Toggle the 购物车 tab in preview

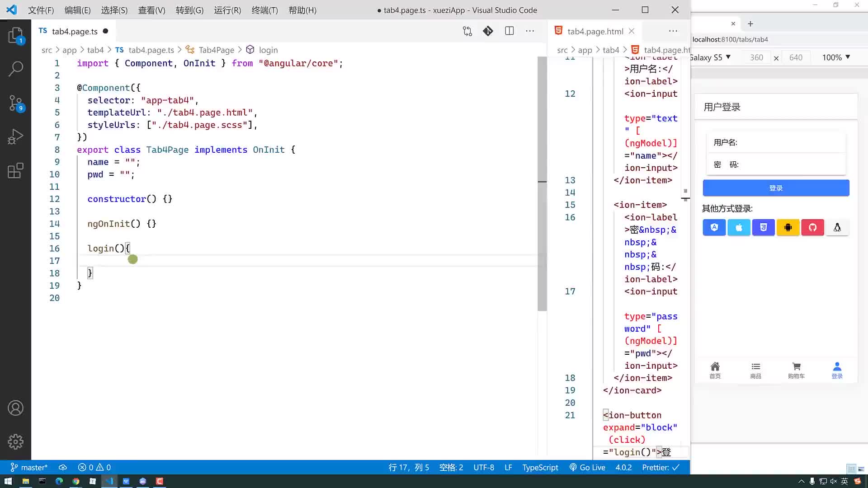[x=797, y=370]
